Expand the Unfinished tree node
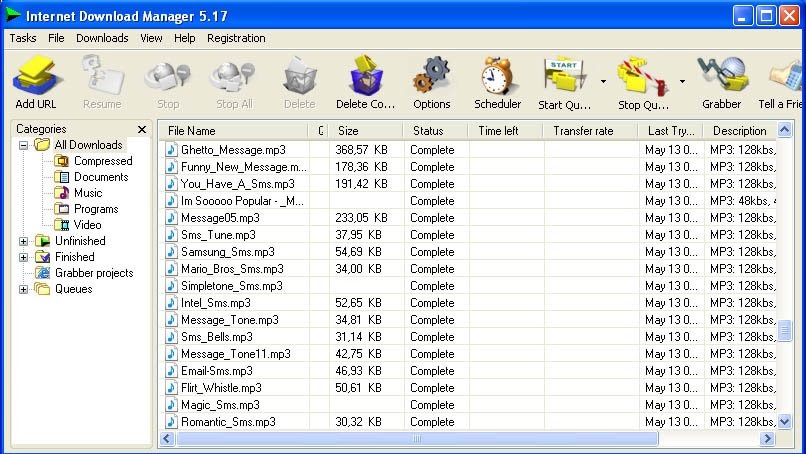This screenshot has width=806, height=454. tap(23, 241)
